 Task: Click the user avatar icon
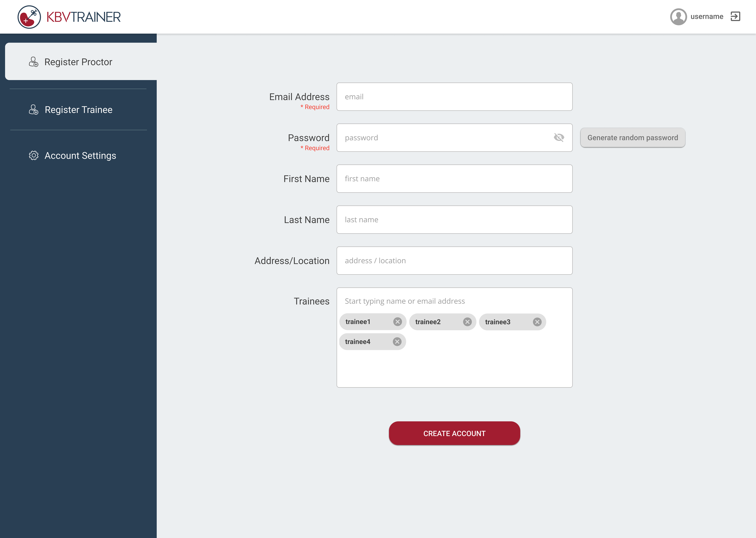pyautogui.click(x=678, y=17)
